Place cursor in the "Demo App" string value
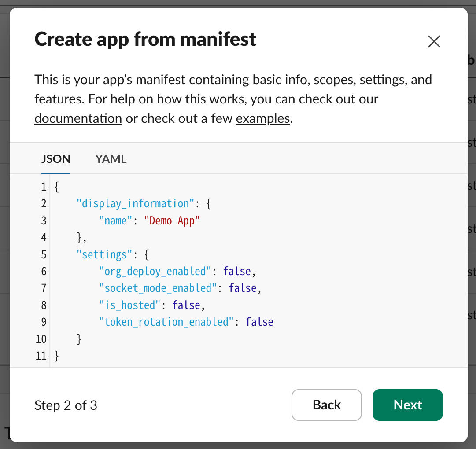This screenshot has width=476, height=449. point(172,221)
